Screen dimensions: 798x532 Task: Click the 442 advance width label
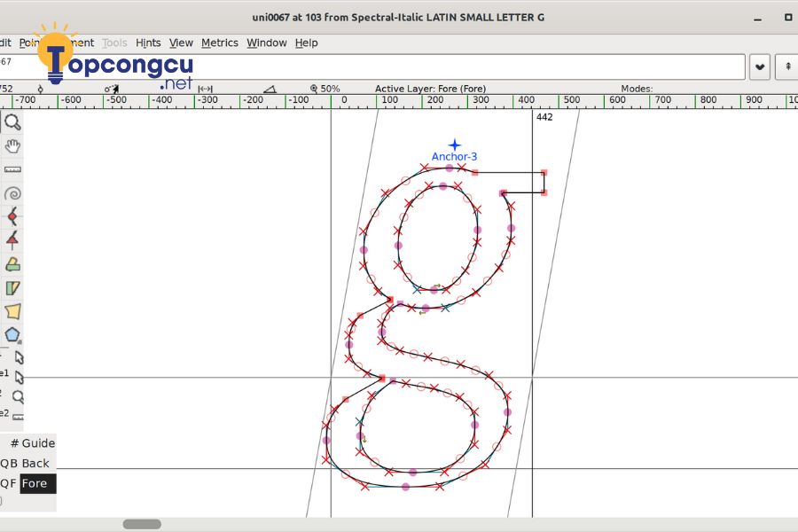click(x=544, y=117)
